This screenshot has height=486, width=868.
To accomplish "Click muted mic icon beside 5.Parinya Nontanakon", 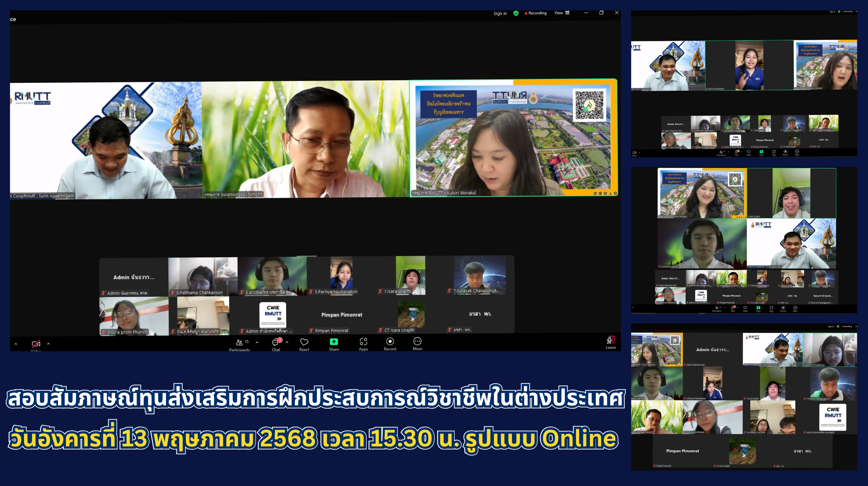I will click(x=311, y=291).
